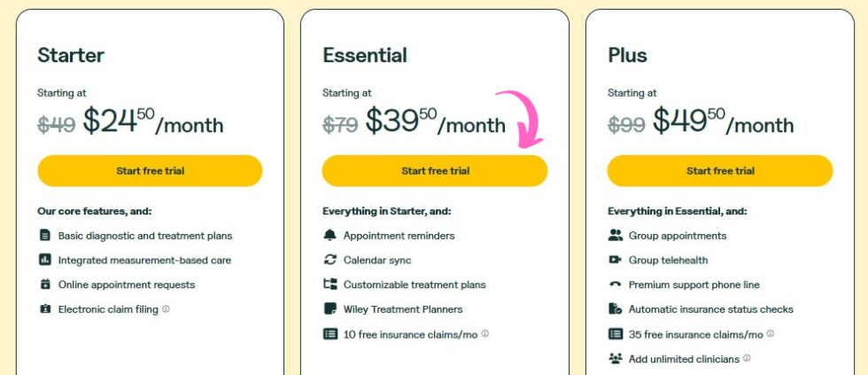
Task: Click the calendar icon for Online appointment requests
Action: 45,285
